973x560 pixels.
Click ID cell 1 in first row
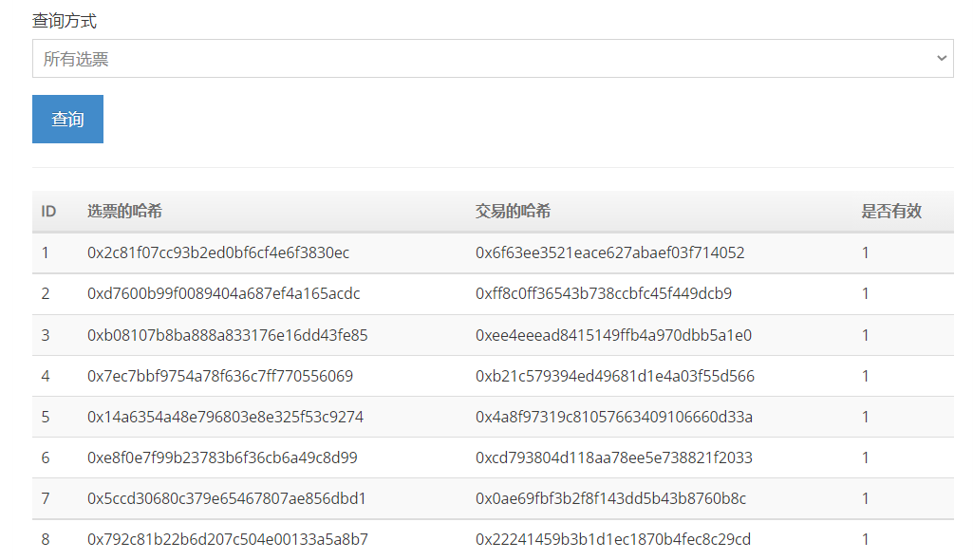46,252
